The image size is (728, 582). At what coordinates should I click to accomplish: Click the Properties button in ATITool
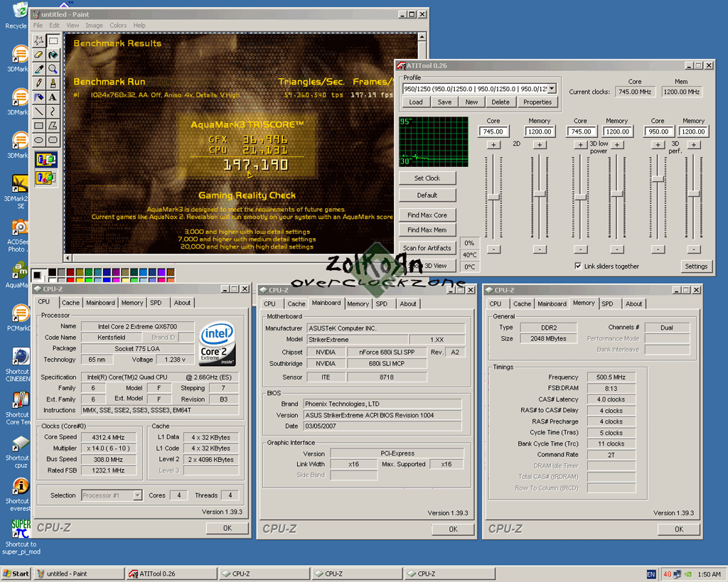[537, 102]
